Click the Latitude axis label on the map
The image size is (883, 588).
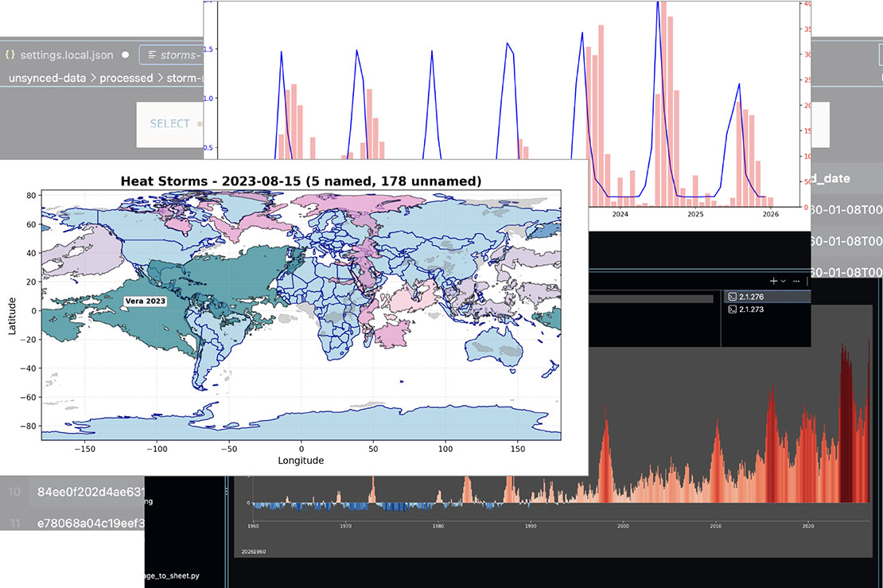point(12,316)
